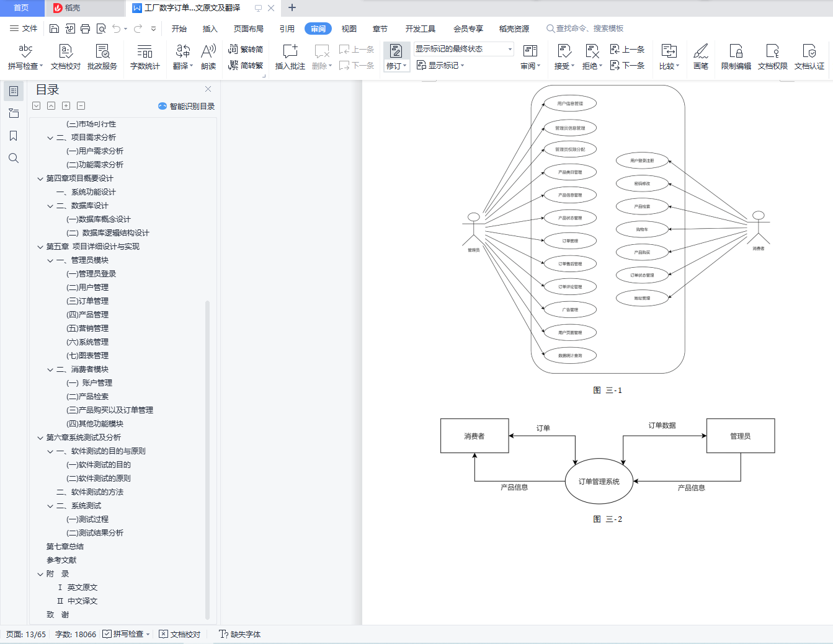Open document certification (文档认证)
This screenshot has width=833, height=644.
point(809,56)
